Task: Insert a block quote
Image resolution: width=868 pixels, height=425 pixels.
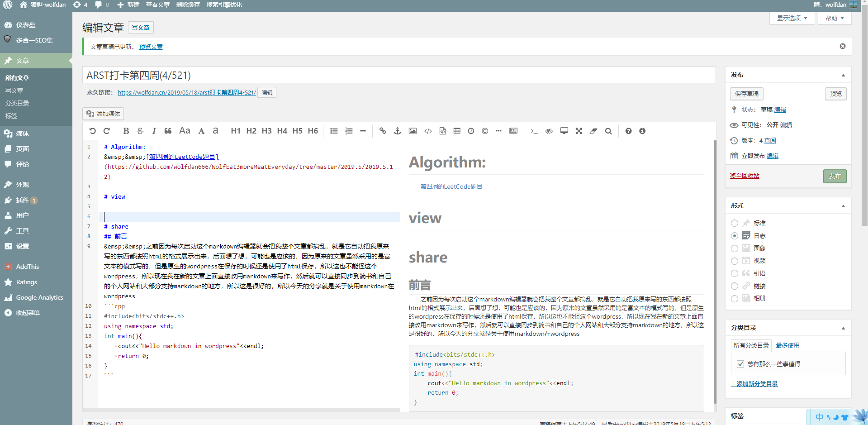Action: [x=168, y=131]
